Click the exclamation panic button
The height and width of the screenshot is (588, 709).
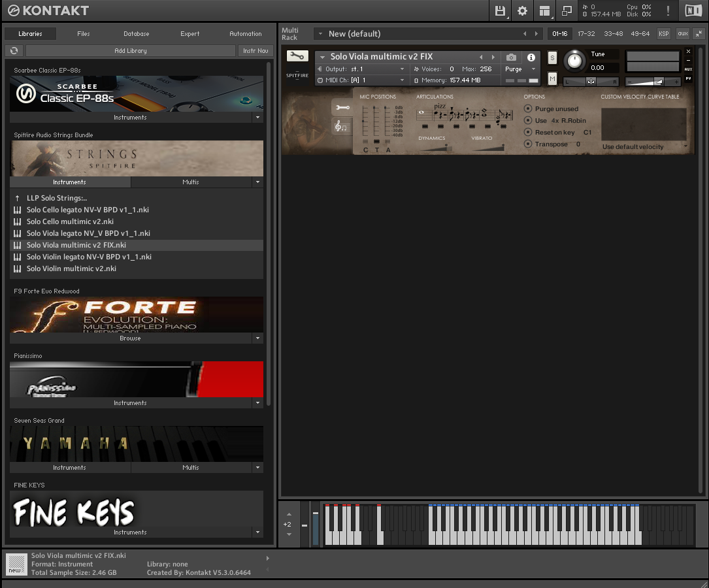(668, 10)
